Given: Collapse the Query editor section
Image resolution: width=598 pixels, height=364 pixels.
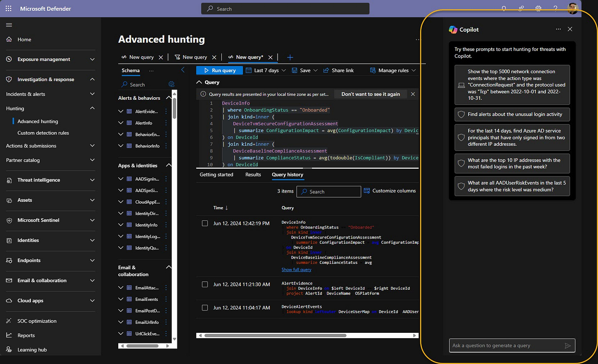Looking at the screenshot, I should tap(199, 82).
